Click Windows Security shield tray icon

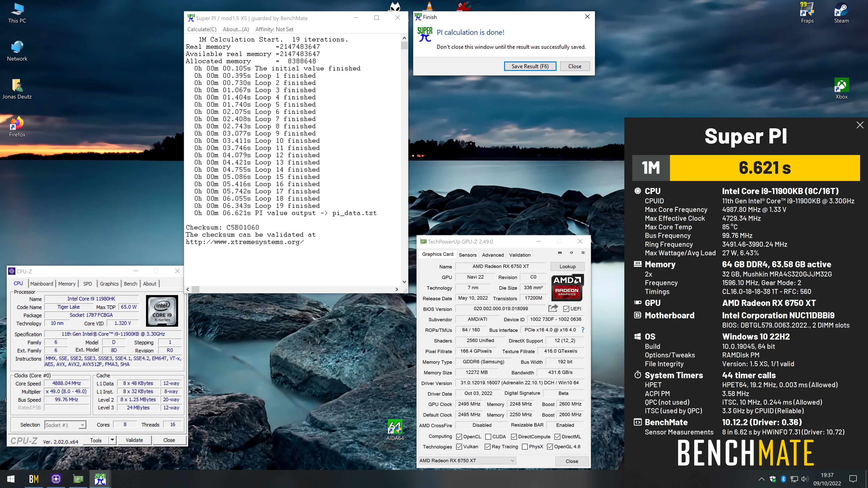[x=773, y=479]
